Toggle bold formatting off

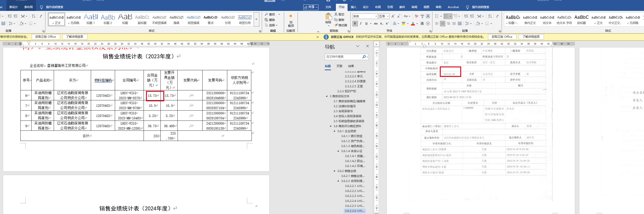click(x=355, y=23)
